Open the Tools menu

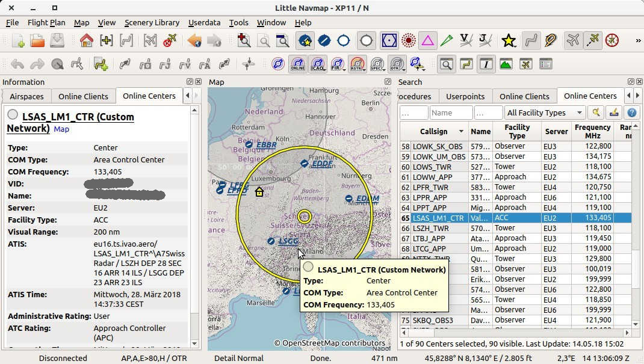point(238,23)
